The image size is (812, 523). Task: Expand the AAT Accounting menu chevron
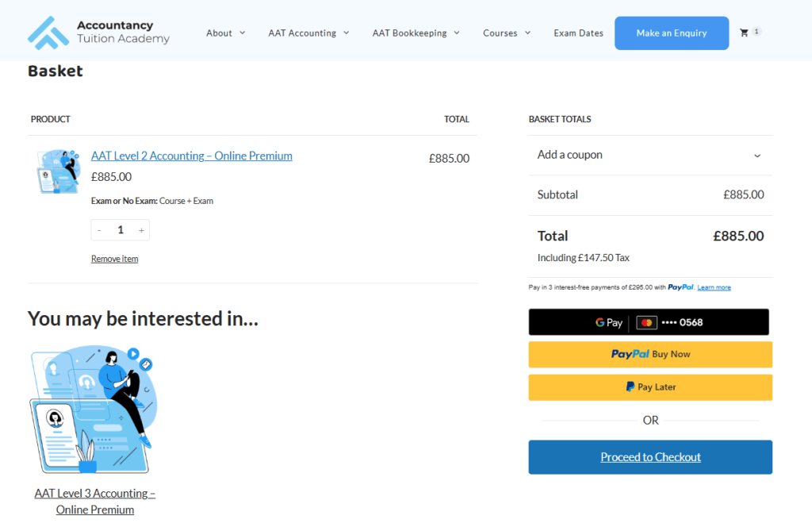pos(347,33)
